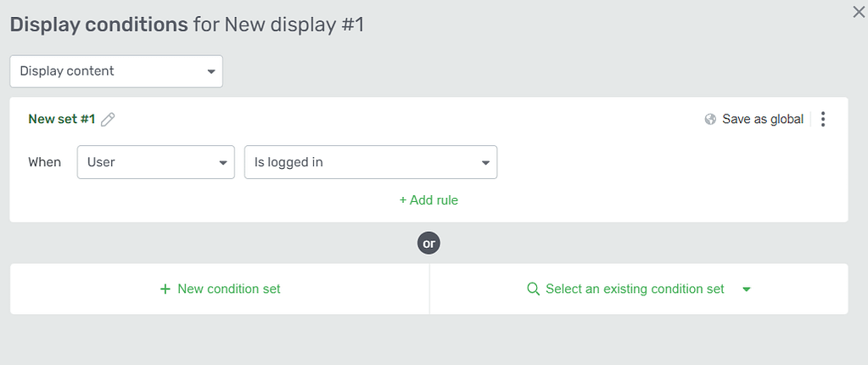Click the 'New set #1' set name
The image size is (868, 365).
pyautogui.click(x=61, y=120)
